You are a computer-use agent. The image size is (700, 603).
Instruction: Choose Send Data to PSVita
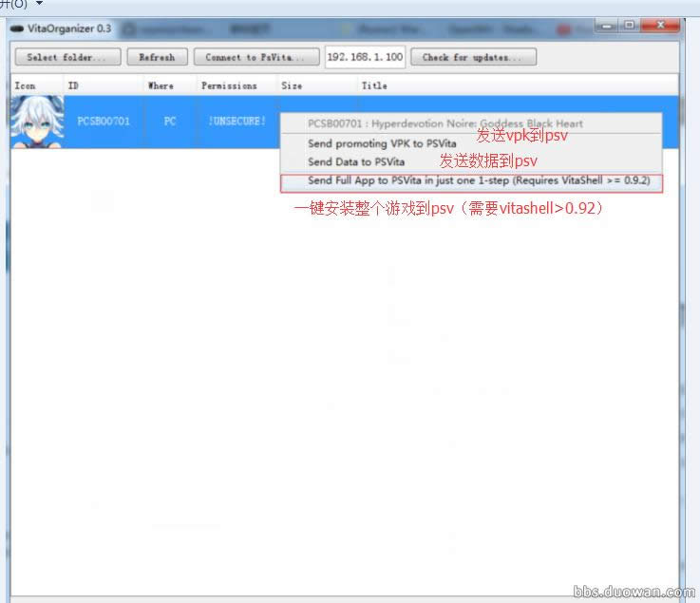pos(355,162)
